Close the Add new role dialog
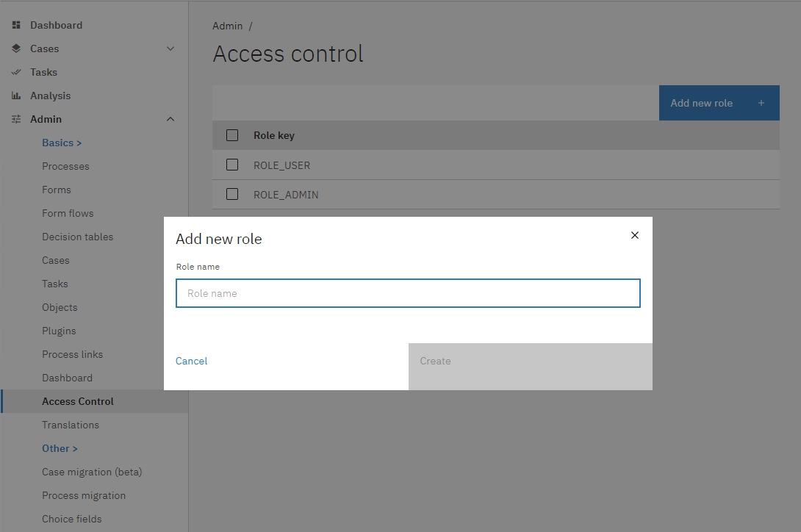The image size is (801, 532). coord(635,235)
